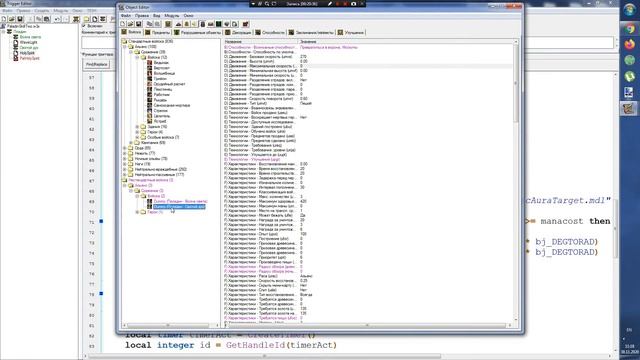This screenshot has height=360, width=640.
Task: Collapse the standard Альянс (108) folder
Action: pos(125,47)
